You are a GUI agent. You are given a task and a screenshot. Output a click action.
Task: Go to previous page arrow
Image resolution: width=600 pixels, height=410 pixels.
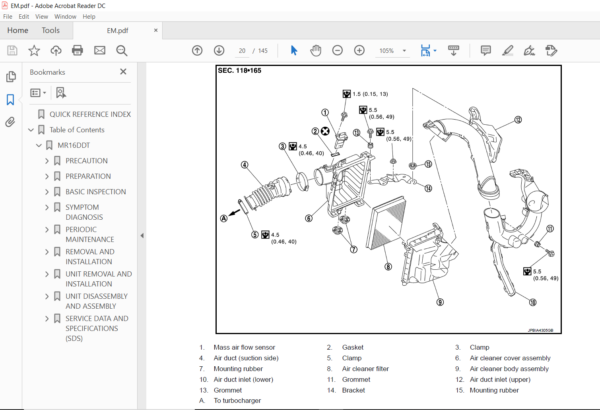click(197, 51)
